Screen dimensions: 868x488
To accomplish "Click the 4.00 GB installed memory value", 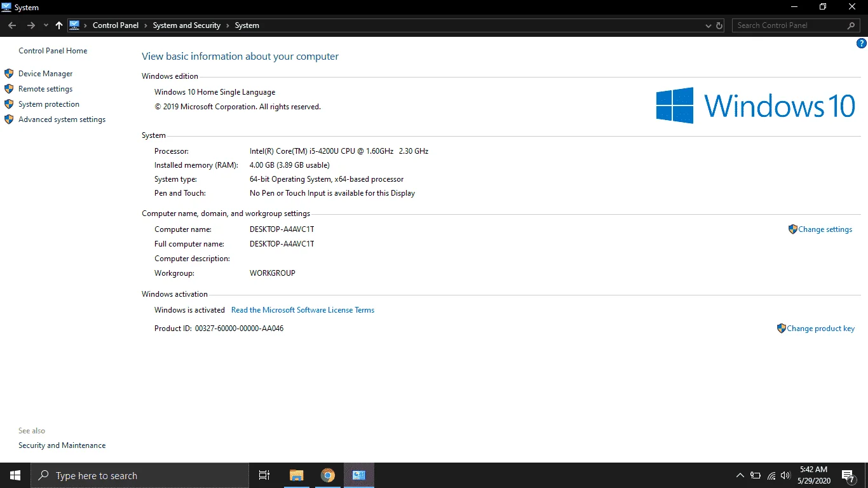I will point(289,165).
